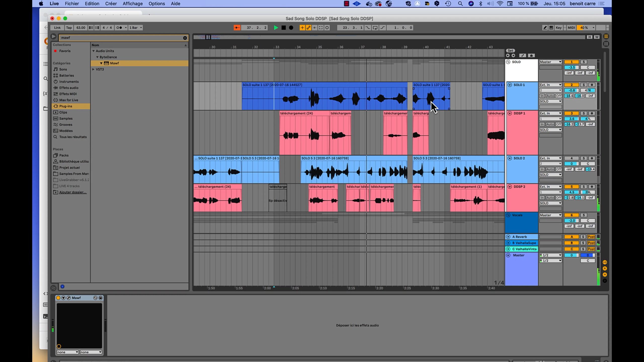Select the Batteries category
Viewport: 644px width, 362px height.
(66, 75)
